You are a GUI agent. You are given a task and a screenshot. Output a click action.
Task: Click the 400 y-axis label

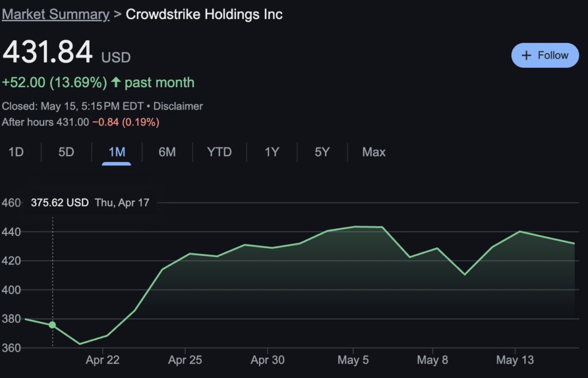pyautogui.click(x=11, y=290)
